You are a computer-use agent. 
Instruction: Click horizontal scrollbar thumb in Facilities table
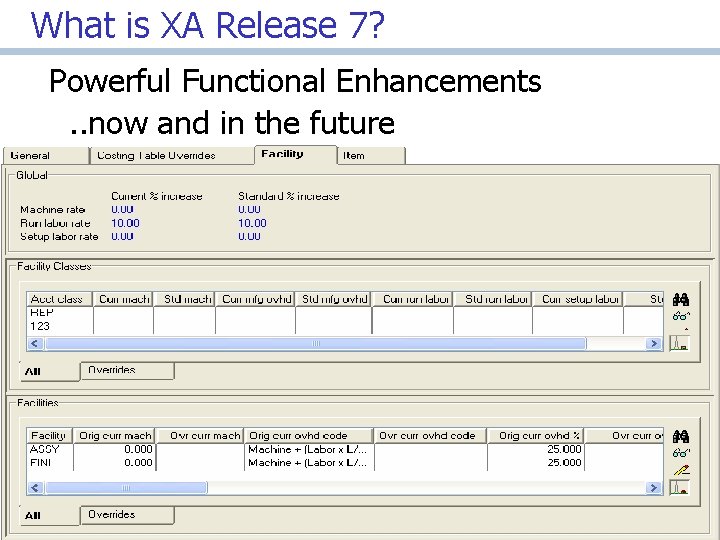pos(126,488)
